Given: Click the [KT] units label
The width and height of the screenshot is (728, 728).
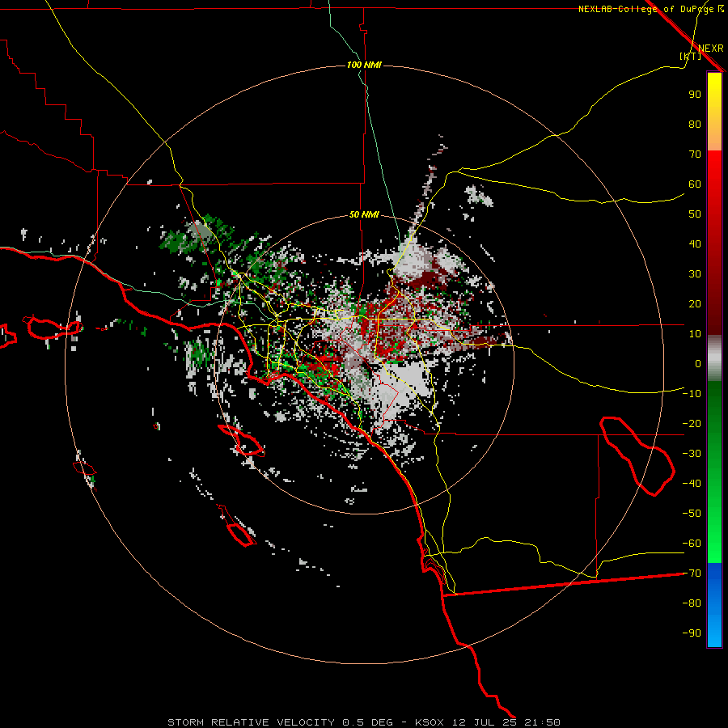Looking at the screenshot, I should pyautogui.click(x=691, y=56).
